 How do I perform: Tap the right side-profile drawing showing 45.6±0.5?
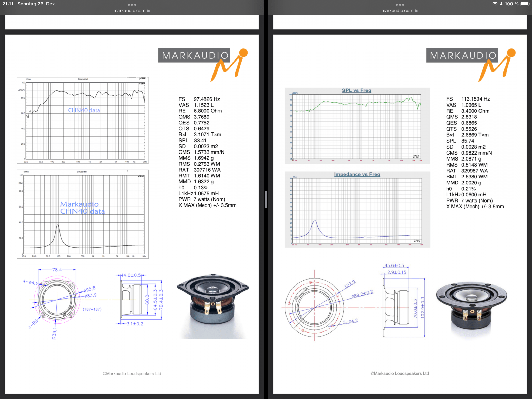pyautogui.click(x=403, y=301)
